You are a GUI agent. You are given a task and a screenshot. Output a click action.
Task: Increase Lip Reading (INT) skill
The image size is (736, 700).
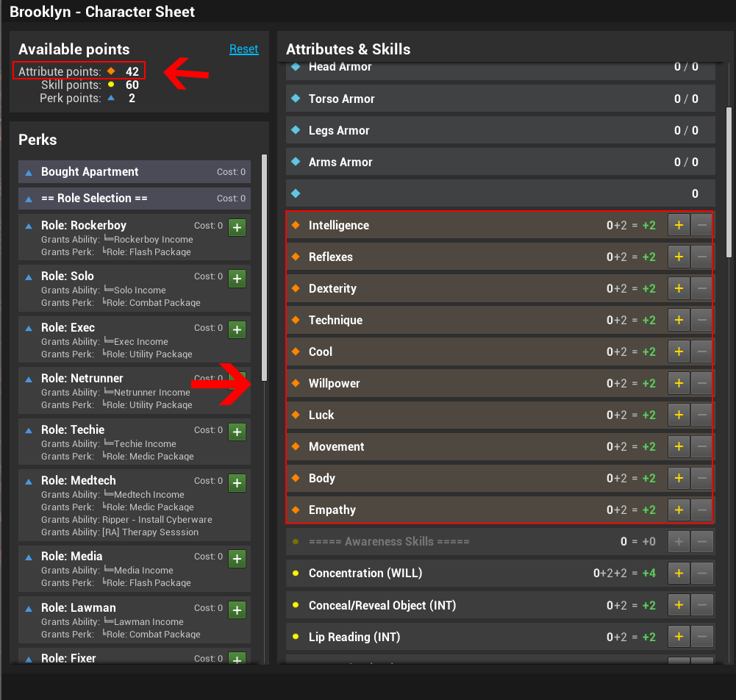click(678, 637)
